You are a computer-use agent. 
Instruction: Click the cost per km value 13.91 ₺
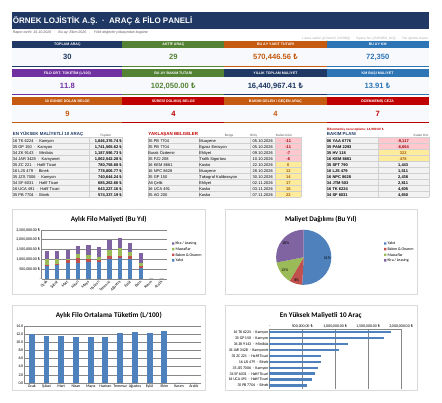(377, 86)
